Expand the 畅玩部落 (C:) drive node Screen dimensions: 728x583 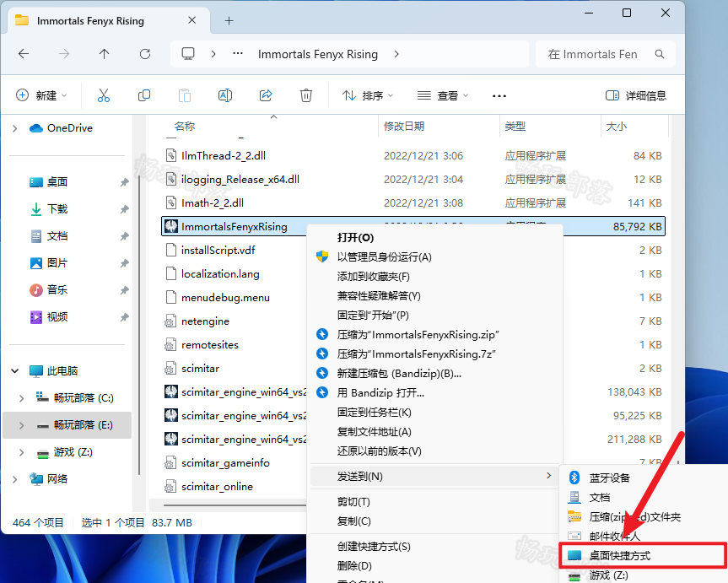tap(21, 398)
